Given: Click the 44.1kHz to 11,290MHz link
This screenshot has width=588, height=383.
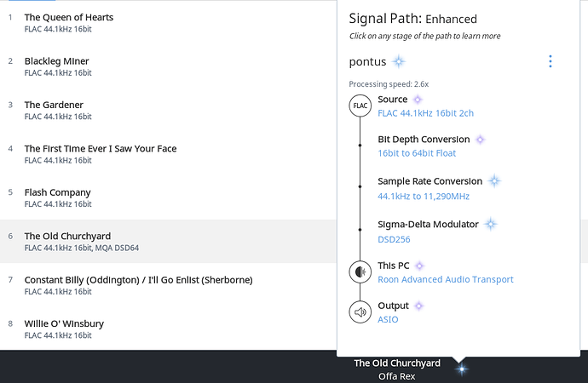Looking at the screenshot, I should (x=424, y=196).
